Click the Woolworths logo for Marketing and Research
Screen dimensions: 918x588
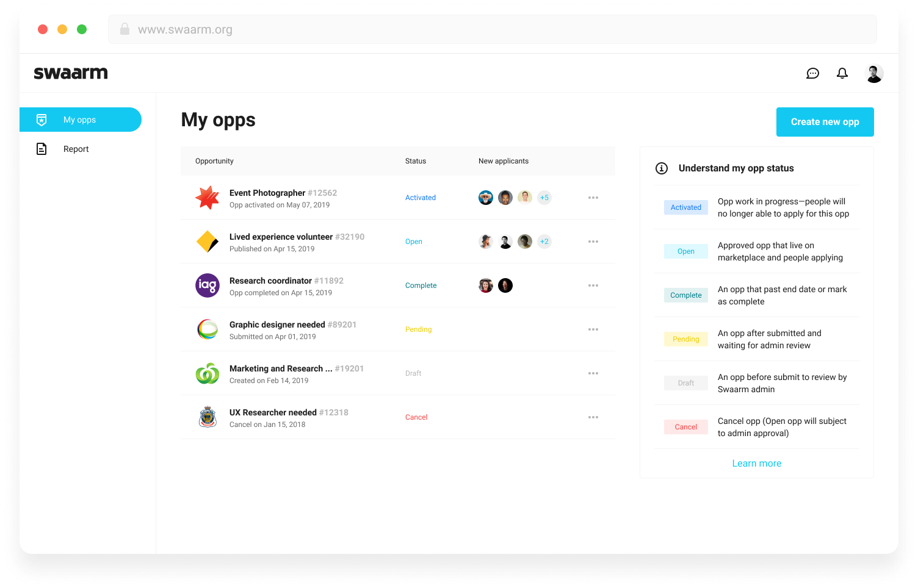[x=208, y=373]
